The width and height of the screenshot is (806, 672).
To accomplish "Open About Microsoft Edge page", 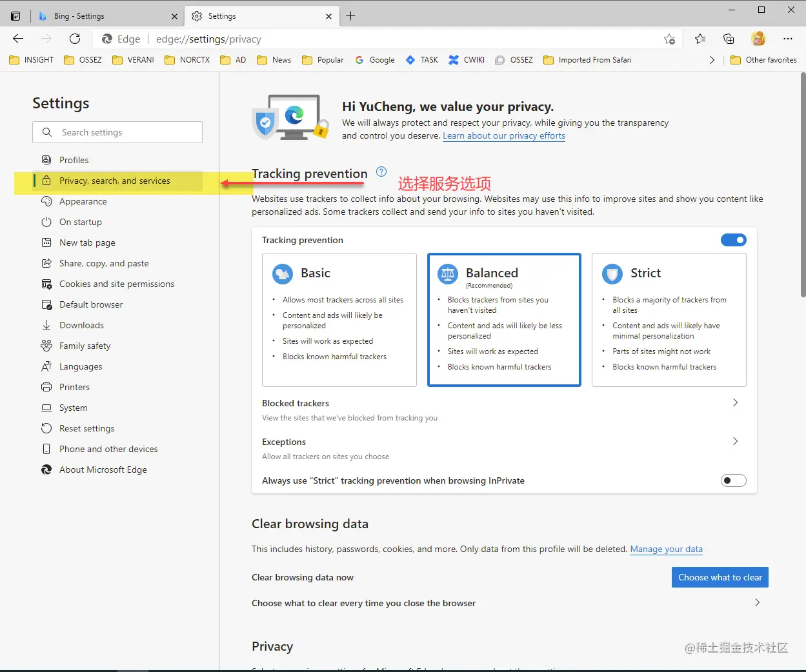I will (117, 469).
